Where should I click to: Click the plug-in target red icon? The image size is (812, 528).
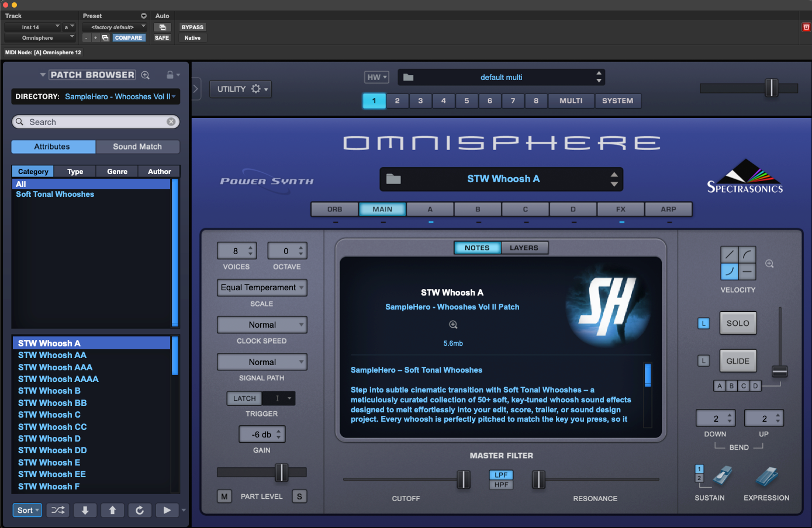[806, 27]
